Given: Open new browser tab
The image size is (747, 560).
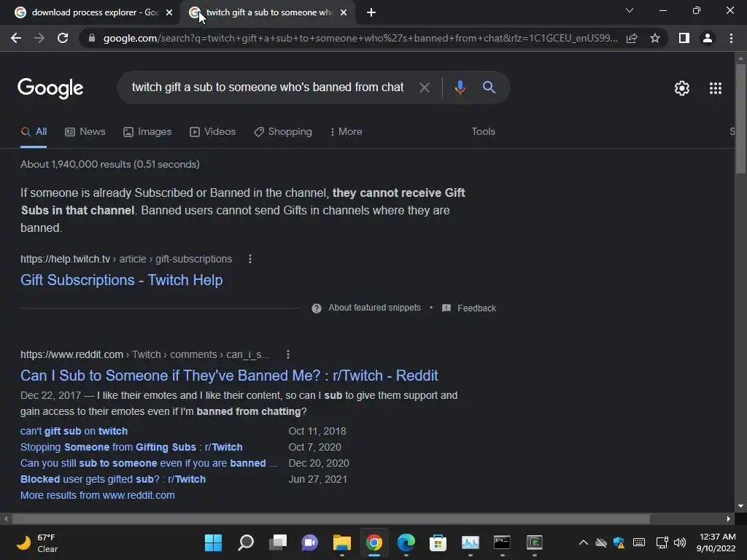Looking at the screenshot, I should click(x=371, y=13).
